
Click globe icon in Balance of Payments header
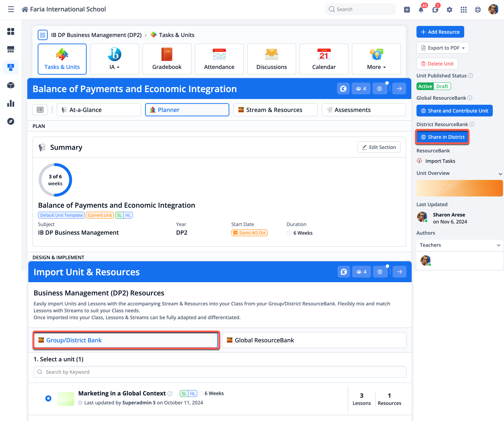(380, 89)
